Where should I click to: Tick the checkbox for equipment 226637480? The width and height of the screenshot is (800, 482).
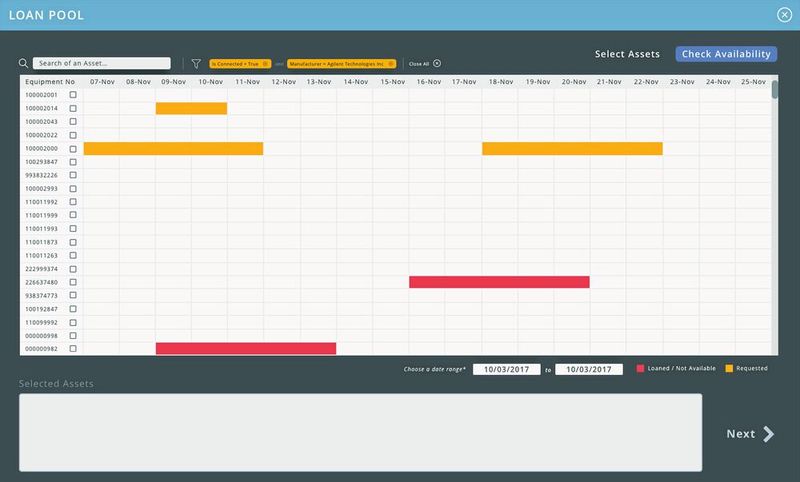point(73,282)
